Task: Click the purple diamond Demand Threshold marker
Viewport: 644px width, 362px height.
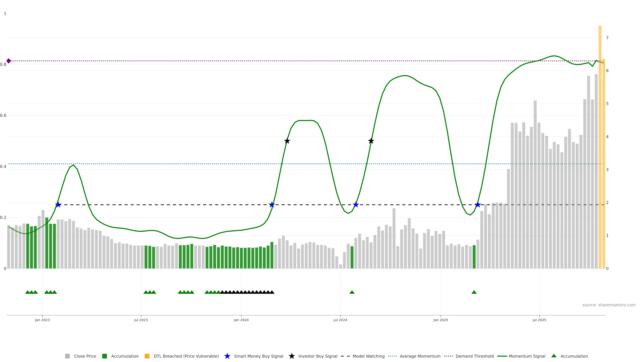Action: (x=9, y=61)
